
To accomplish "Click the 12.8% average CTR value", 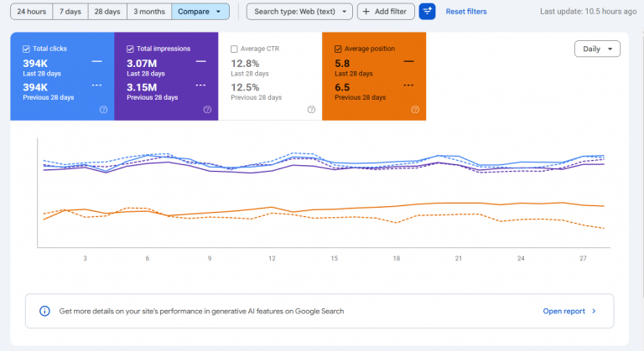I will click(245, 64).
